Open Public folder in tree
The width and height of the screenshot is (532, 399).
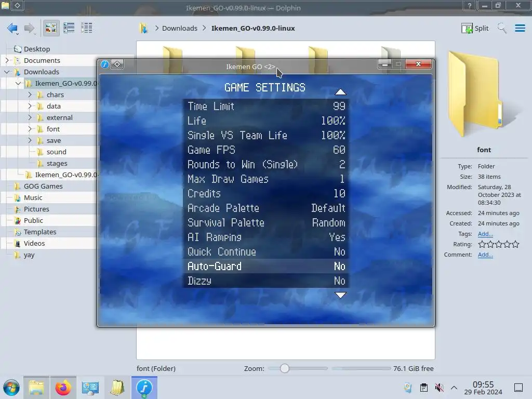(x=33, y=220)
